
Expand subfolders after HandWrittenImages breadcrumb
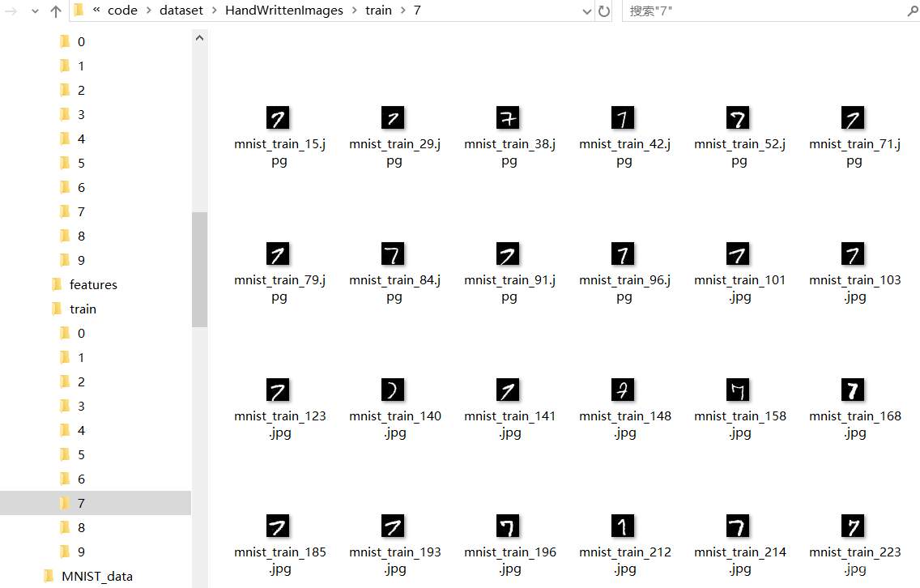pyautogui.click(x=355, y=10)
